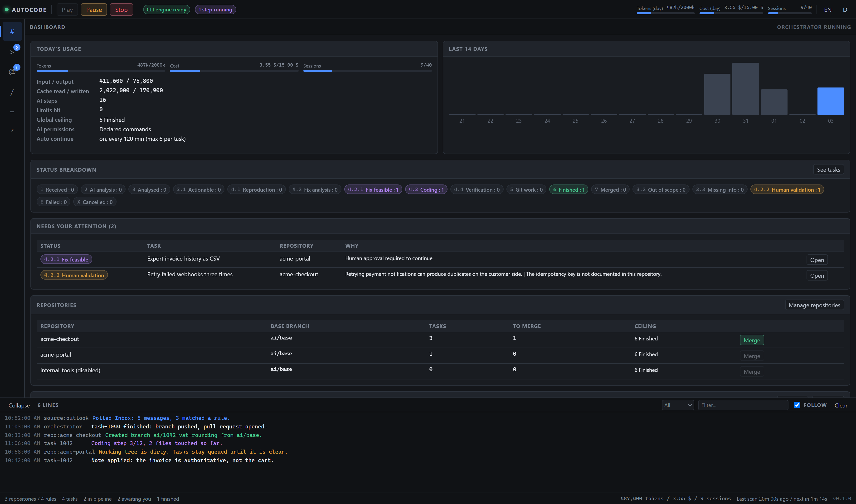Open the Retry failed webhooks task

click(x=817, y=276)
